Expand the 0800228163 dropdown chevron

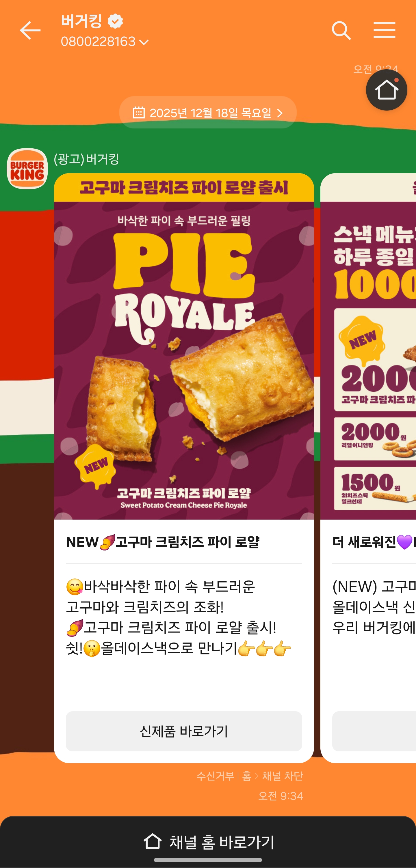(x=144, y=42)
